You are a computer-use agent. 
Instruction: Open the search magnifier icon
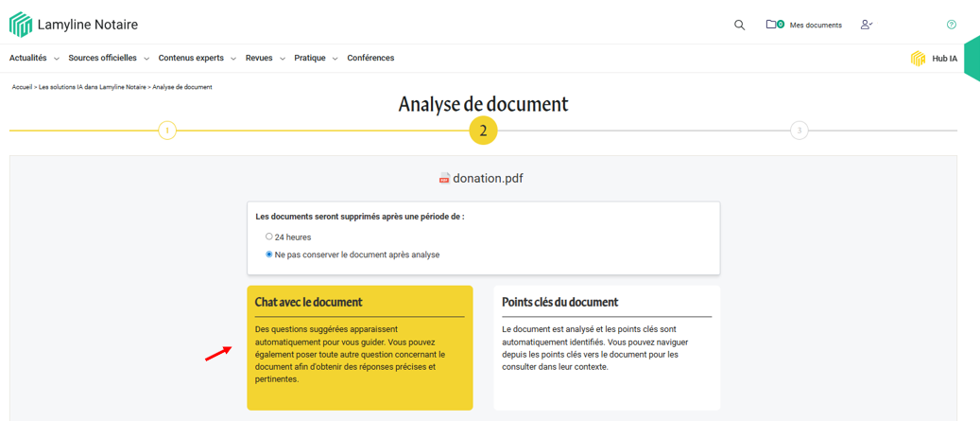click(739, 25)
